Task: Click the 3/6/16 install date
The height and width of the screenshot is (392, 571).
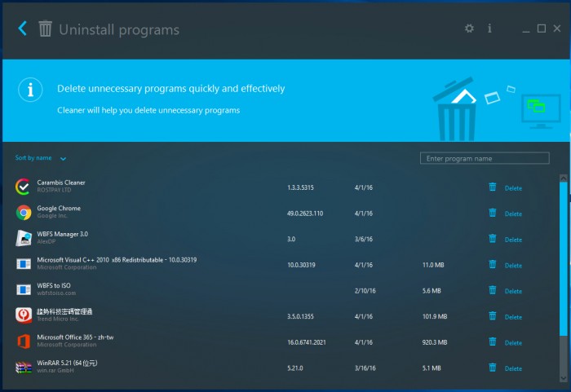Action: tap(364, 239)
